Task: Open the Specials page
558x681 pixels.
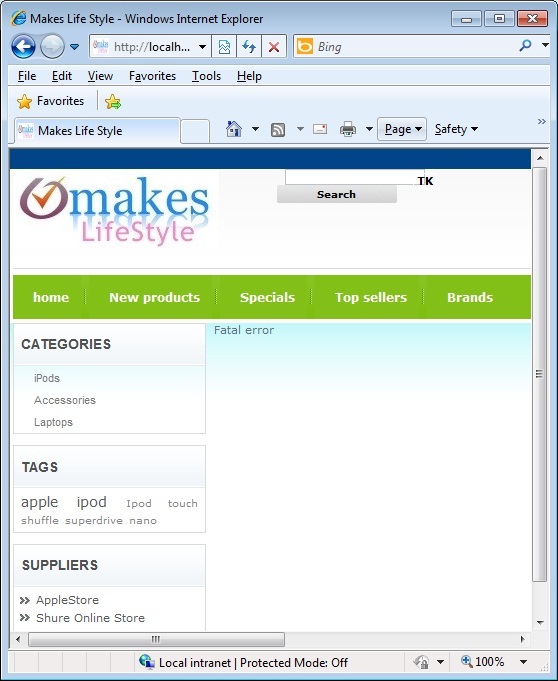Action: pos(267,298)
